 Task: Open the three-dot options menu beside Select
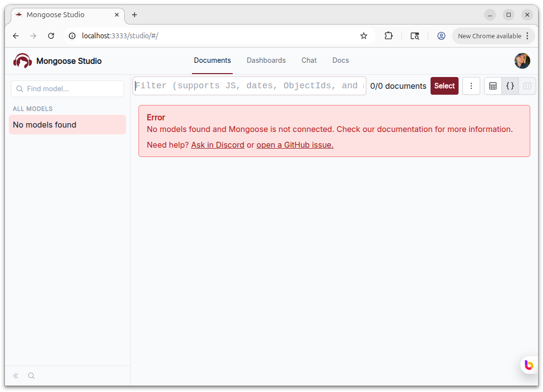tap(471, 86)
